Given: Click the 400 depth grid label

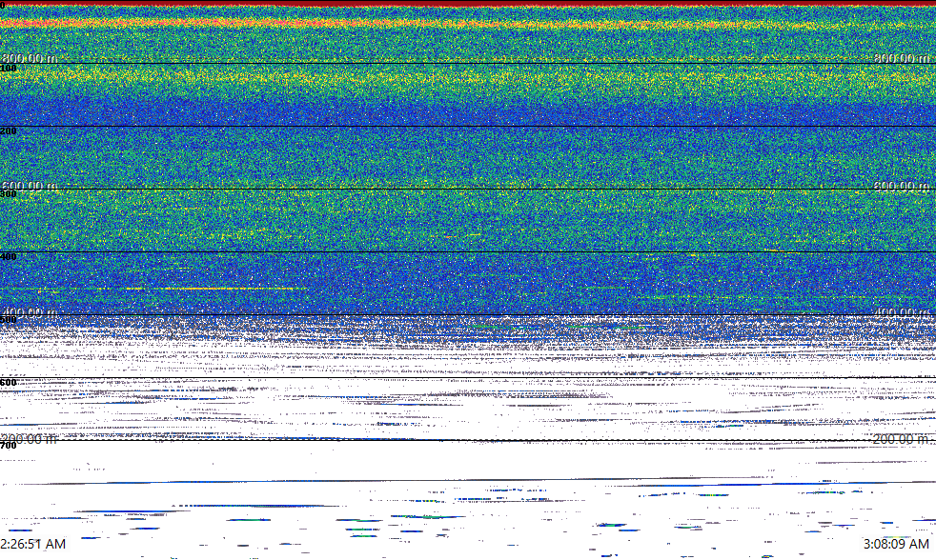Looking at the screenshot, I should [9, 257].
